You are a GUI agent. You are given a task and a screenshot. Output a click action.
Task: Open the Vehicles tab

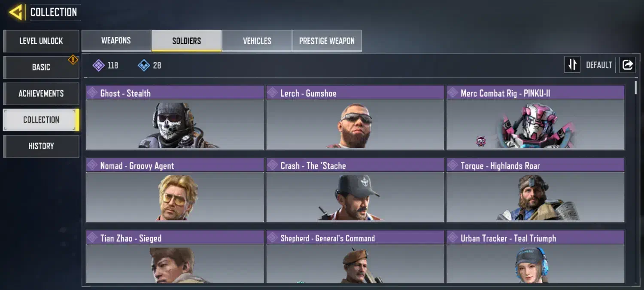[x=257, y=41]
